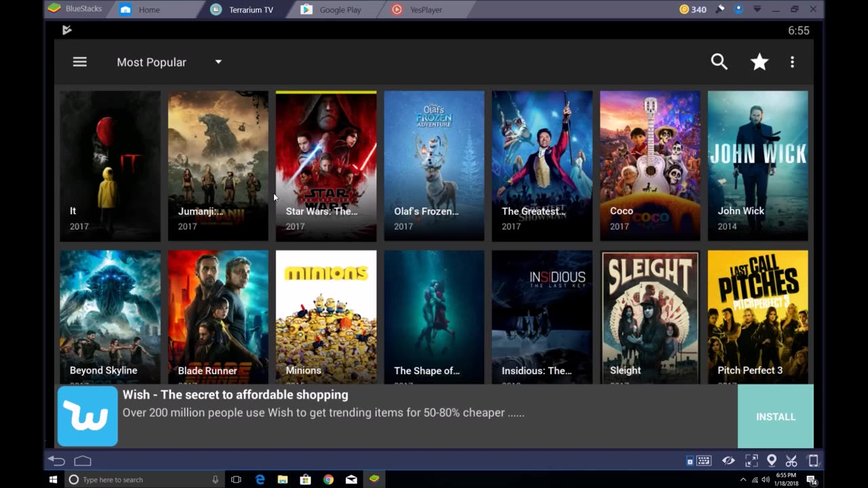This screenshot has height=488, width=868.
Task: Open The Shape of Water poster
Action: (x=434, y=317)
